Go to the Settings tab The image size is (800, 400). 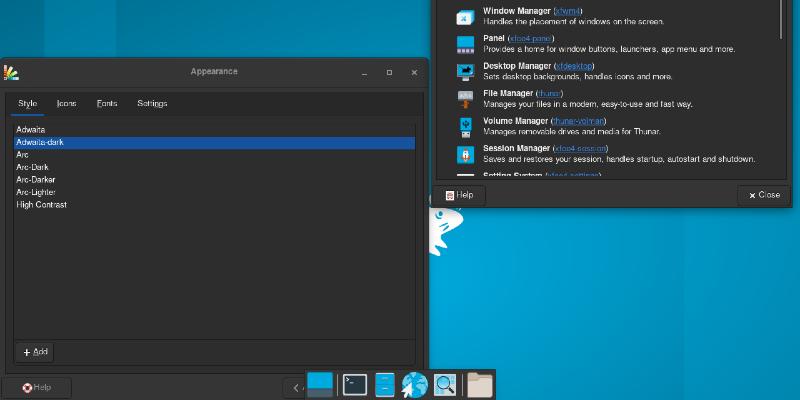click(152, 104)
